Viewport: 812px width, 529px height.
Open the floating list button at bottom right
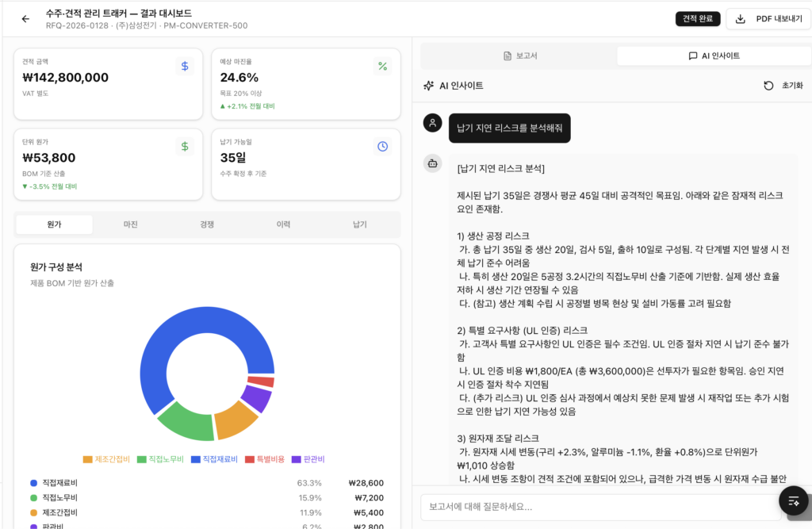click(793, 500)
